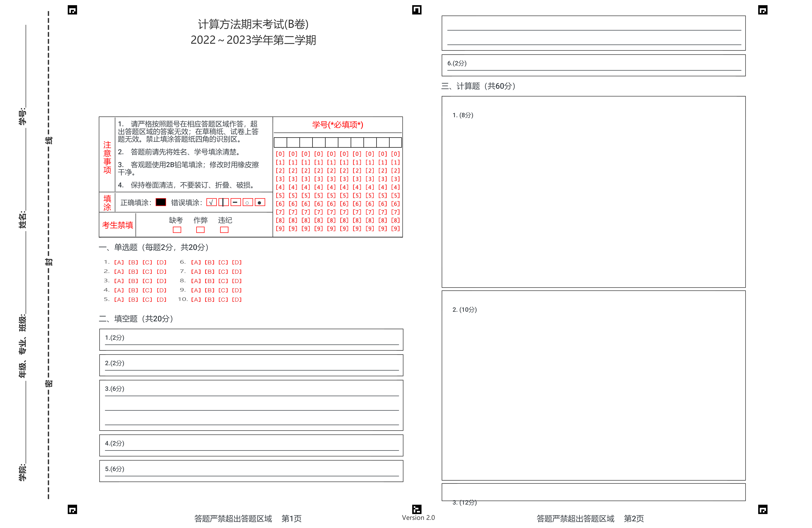This screenshot has height=528, width=812.
Task: Click calculation answer area 2. (10分)
Action: coord(594,386)
